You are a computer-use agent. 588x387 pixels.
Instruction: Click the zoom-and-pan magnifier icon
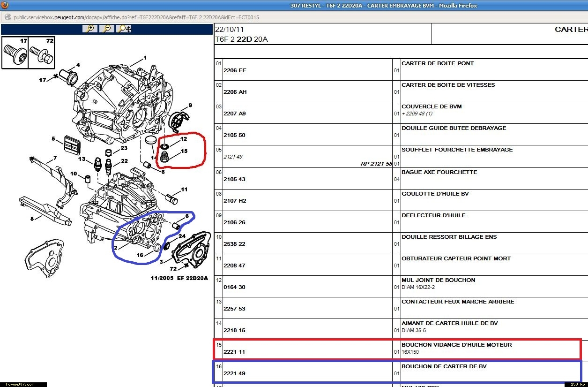tap(125, 29)
